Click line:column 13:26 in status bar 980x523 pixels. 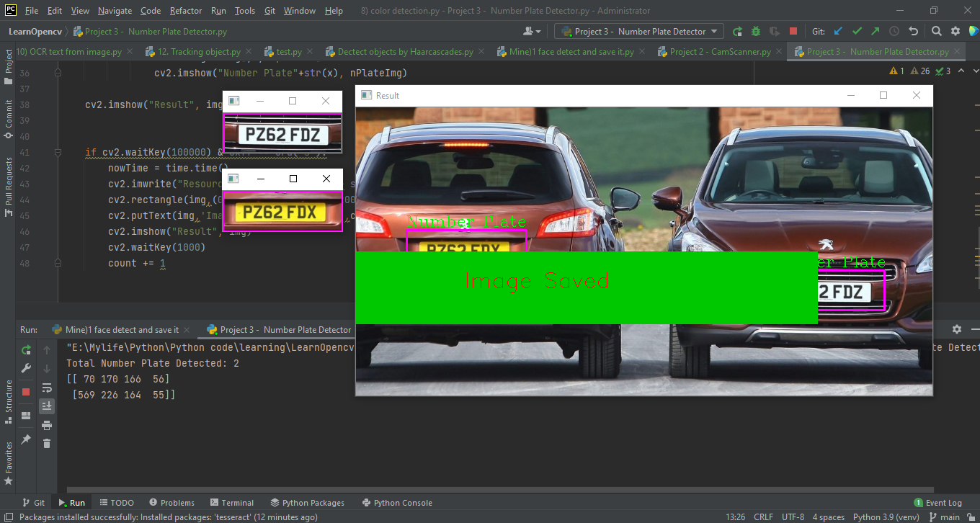click(735, 517)
